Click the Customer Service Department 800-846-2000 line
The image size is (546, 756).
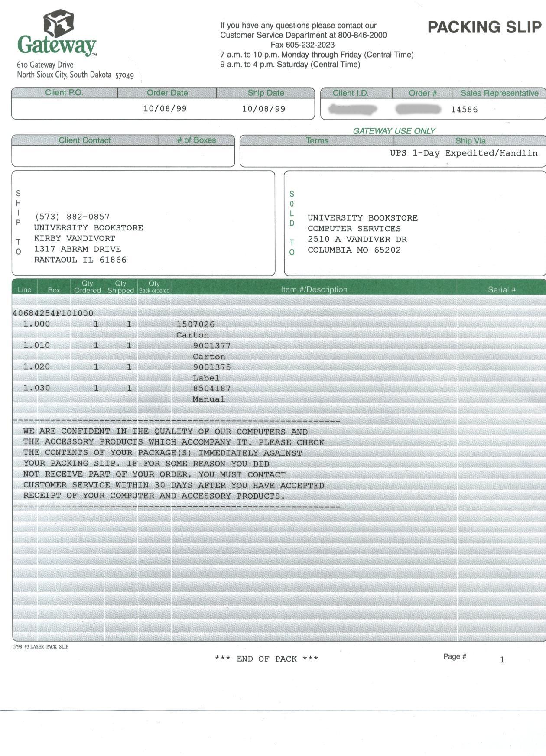tap(303, 35)
